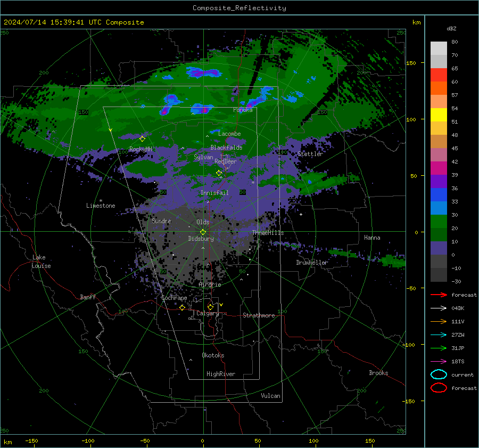
Task: Click the RockyMH label on map
Action: (141, 149)
